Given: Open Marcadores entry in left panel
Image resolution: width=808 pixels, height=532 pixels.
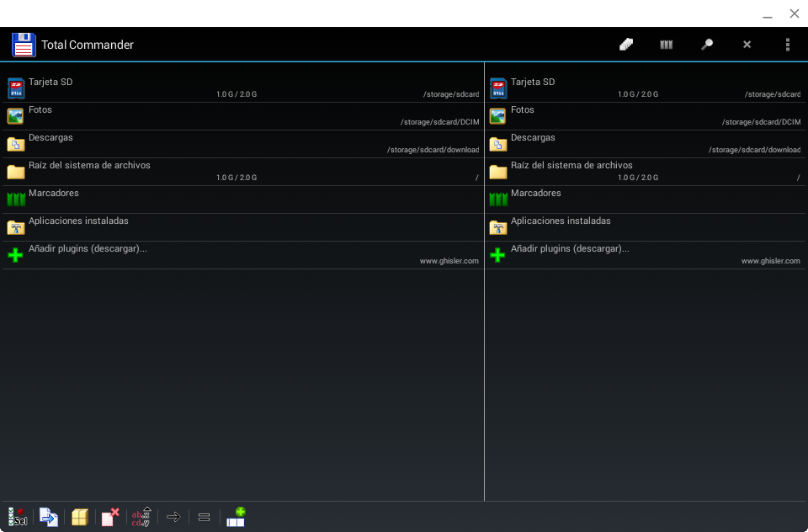Looking at the screenshot, I should (x=242, y=199).
